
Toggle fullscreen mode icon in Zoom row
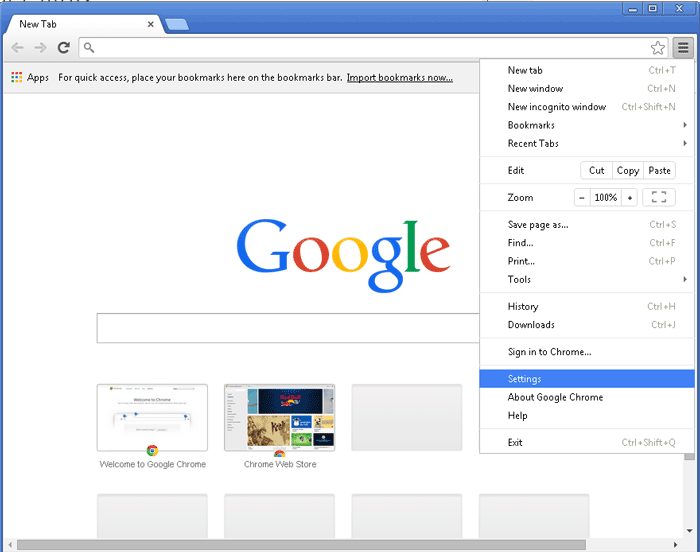(x=659, y=197)
